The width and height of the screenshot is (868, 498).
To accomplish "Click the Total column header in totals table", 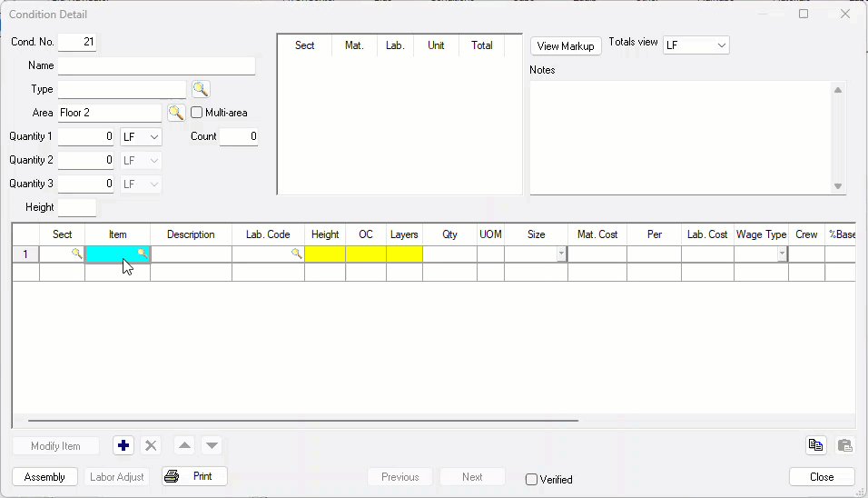I will 481,45.
